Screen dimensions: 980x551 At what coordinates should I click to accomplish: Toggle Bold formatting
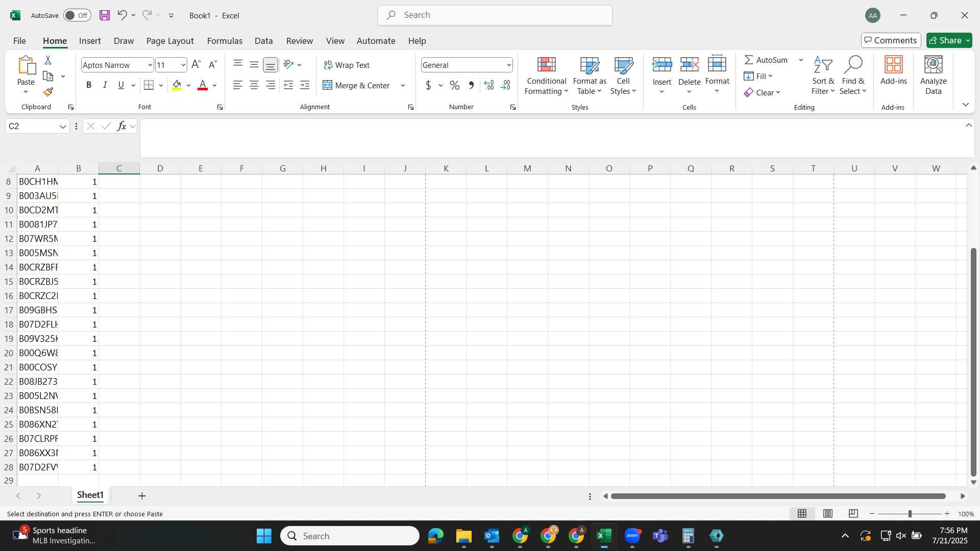pos(89,85)
